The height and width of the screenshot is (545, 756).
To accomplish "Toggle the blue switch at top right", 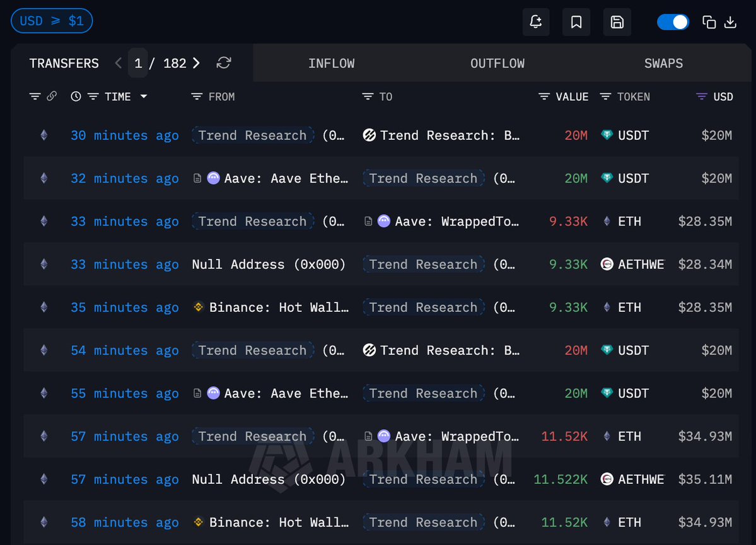I will click(x=673, y=22).
